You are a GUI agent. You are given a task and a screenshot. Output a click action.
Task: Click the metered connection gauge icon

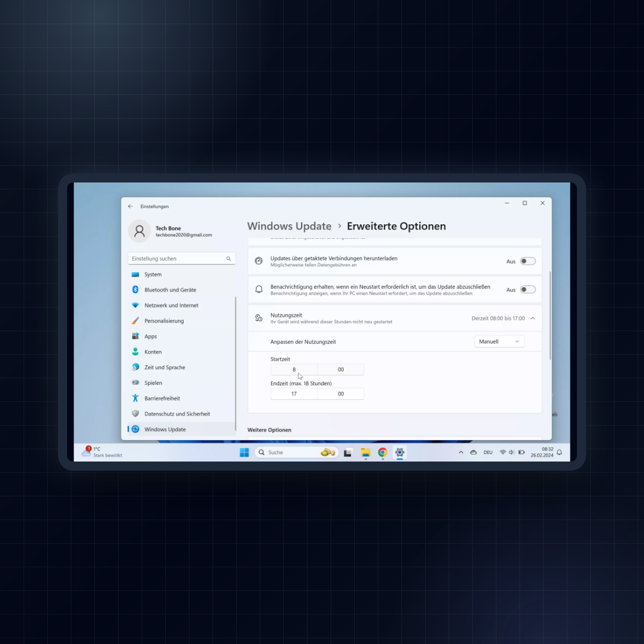click(259, 261)
